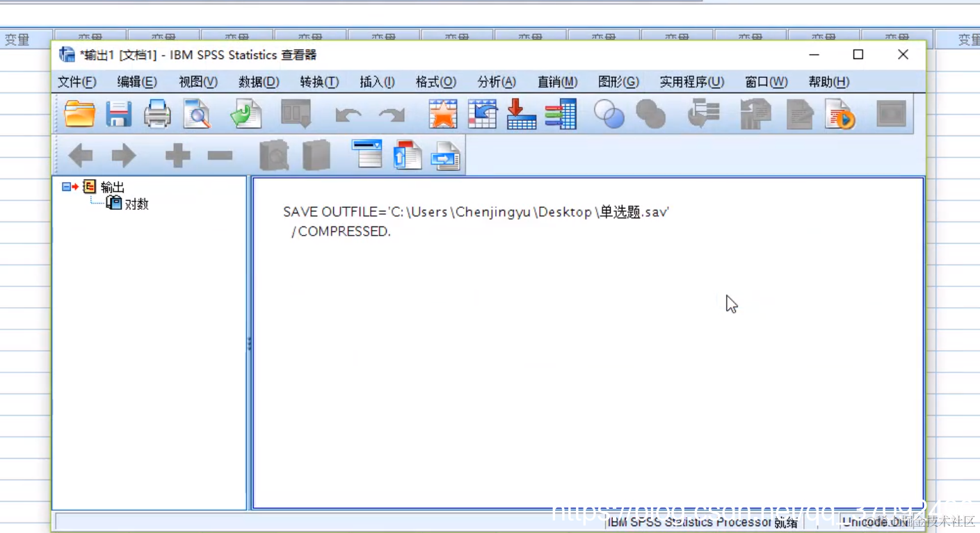Screen dimensions: 980x533
Task: Click the SAVE OUTFILE syntax text
Action: pos(476,212)
